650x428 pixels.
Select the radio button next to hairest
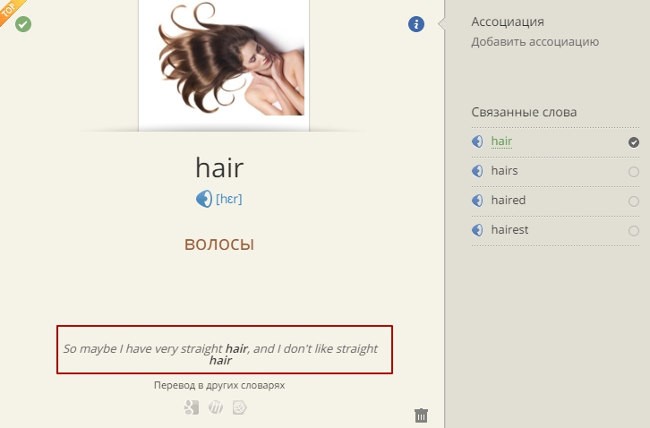[x=633, y=231]
